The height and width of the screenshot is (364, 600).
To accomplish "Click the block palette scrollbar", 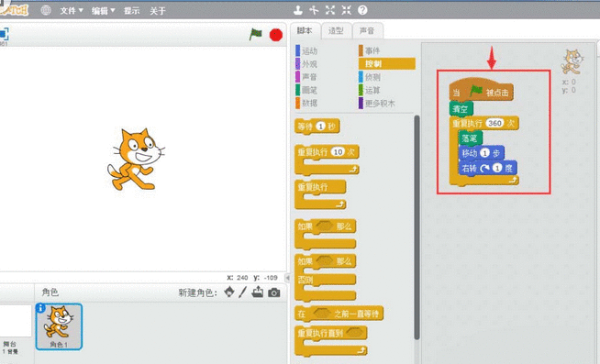I will coord(417,227).
